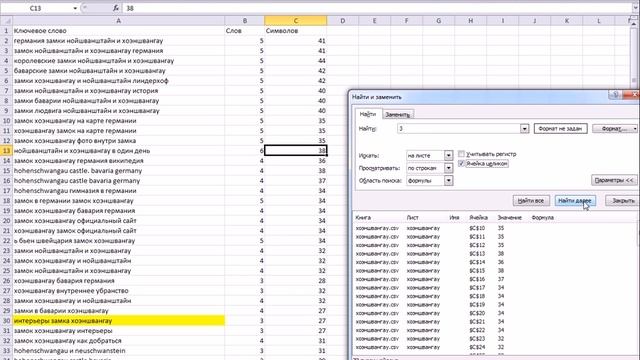Viewport: 640px width, 360px height.
Task: Select row 13 header
Action: (x=6, y=151)
